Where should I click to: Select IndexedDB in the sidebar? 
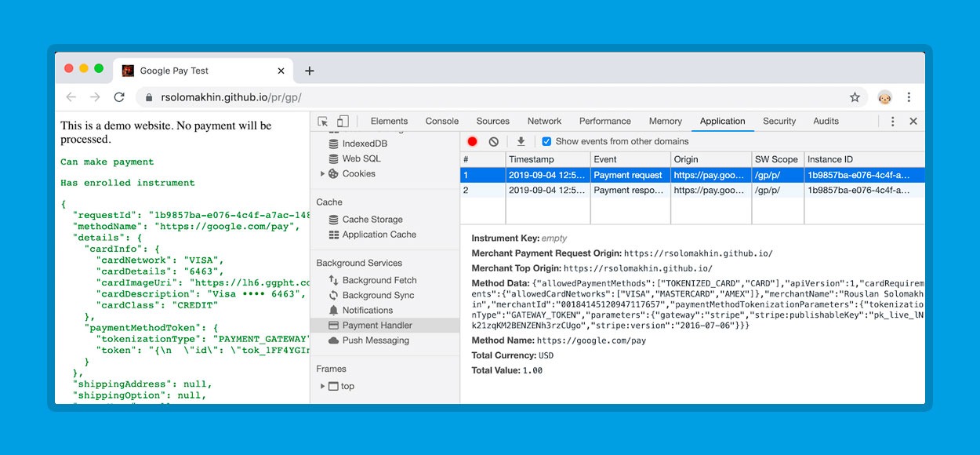point(365,144)
